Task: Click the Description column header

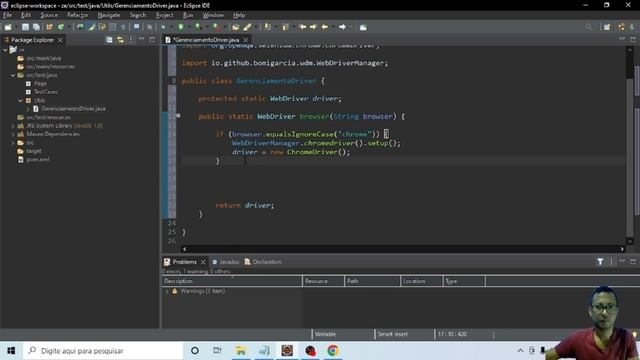Action: pos(232,281)
